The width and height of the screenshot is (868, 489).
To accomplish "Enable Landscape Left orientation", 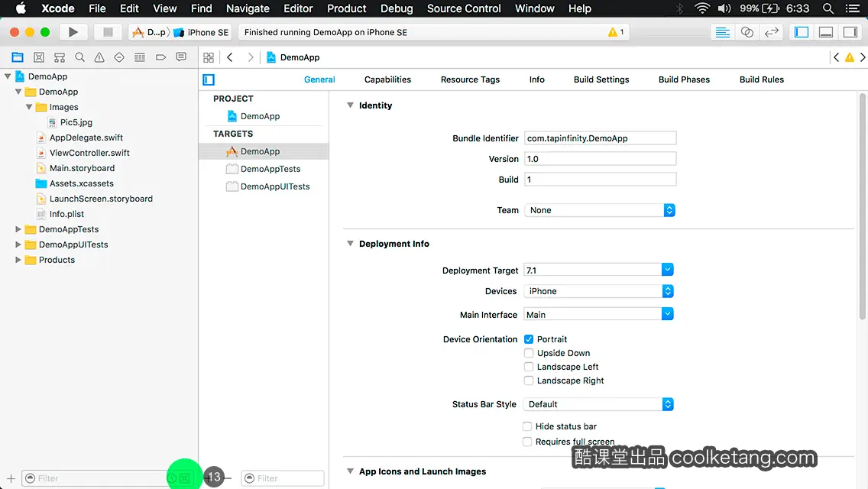I will 529,367.
